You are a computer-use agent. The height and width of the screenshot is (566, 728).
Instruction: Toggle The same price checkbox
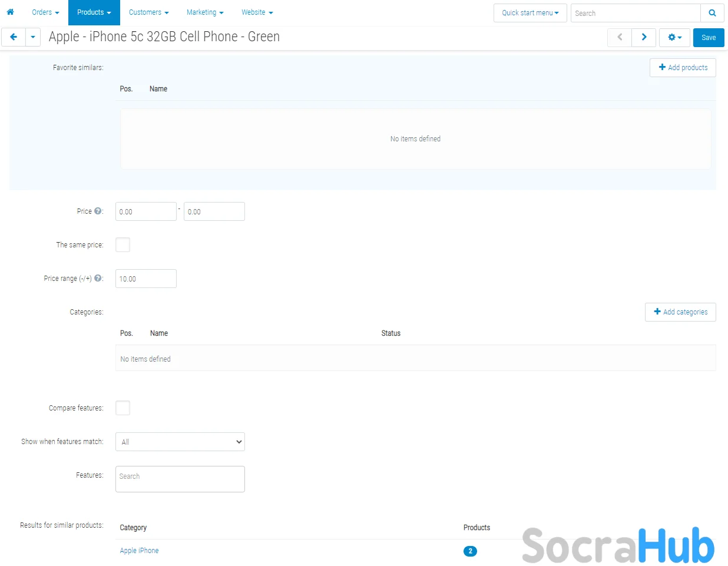click(x=123, y=244)
